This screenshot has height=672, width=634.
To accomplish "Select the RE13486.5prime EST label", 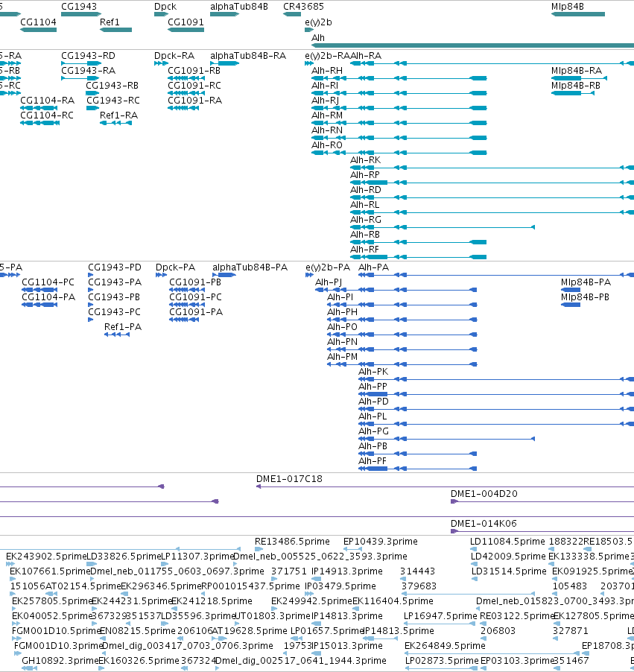I will point(292,542).
